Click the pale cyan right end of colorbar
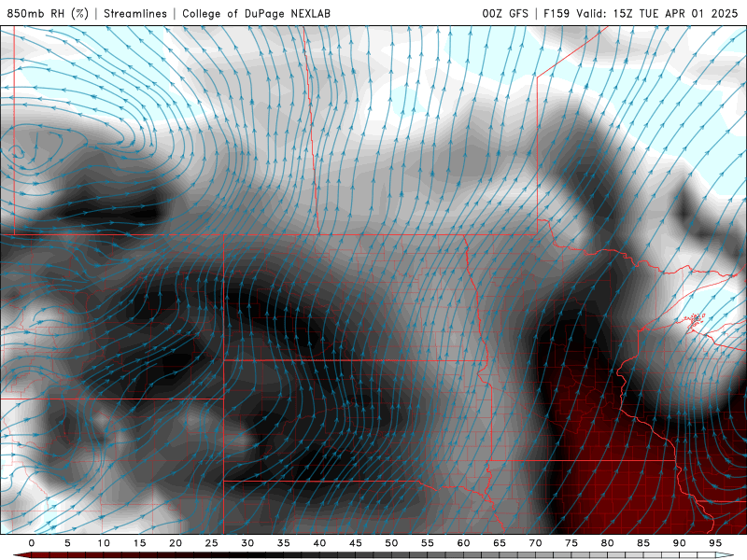Screen dimensions: 747x560 pos(725,555)
